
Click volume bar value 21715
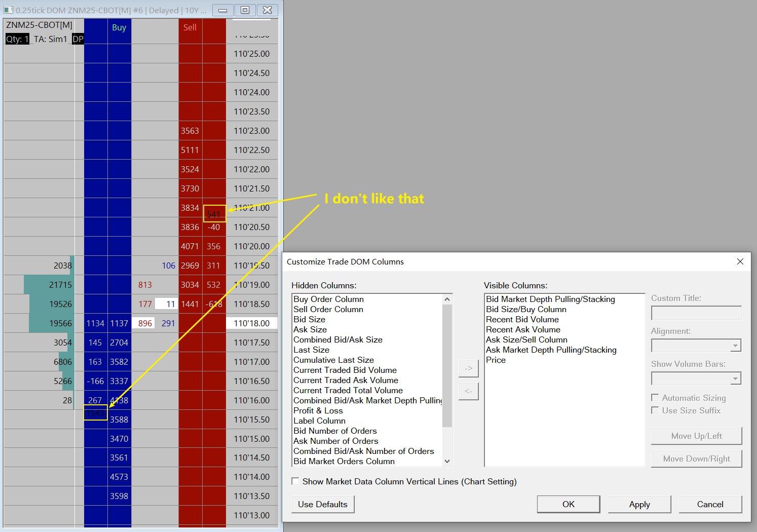click(60, 285)
